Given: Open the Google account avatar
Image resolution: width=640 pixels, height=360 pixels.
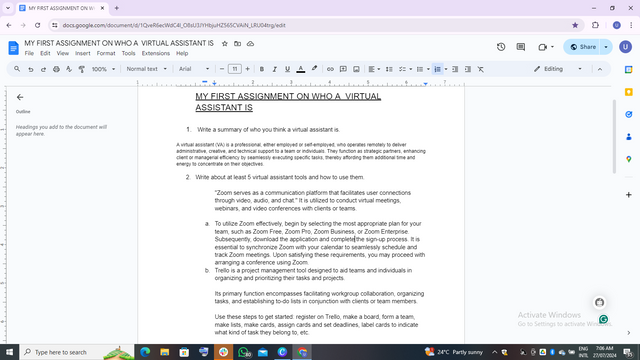Looking at the screenshot, I should [625, 47].
